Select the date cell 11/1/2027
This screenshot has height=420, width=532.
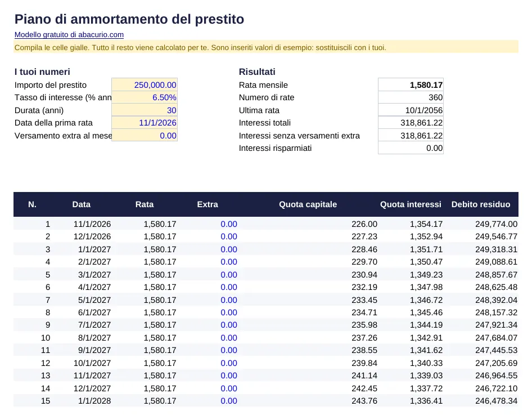click(x=92, y=376)
